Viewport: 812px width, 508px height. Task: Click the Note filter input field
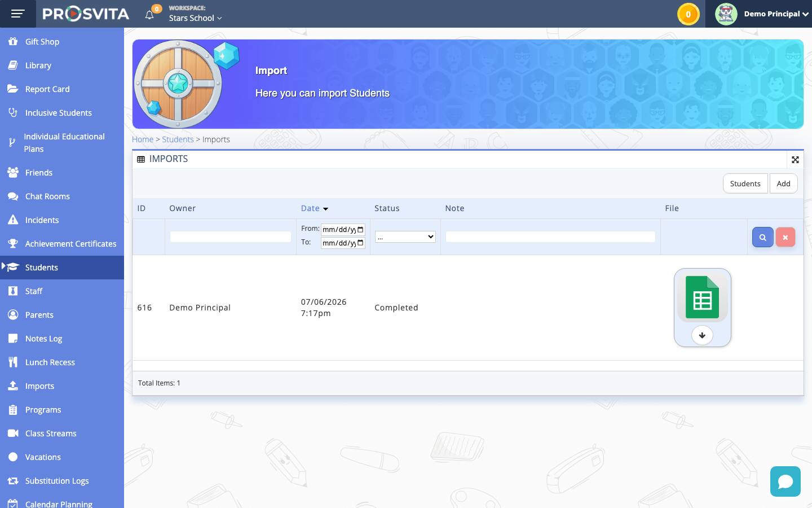(550, 237)
